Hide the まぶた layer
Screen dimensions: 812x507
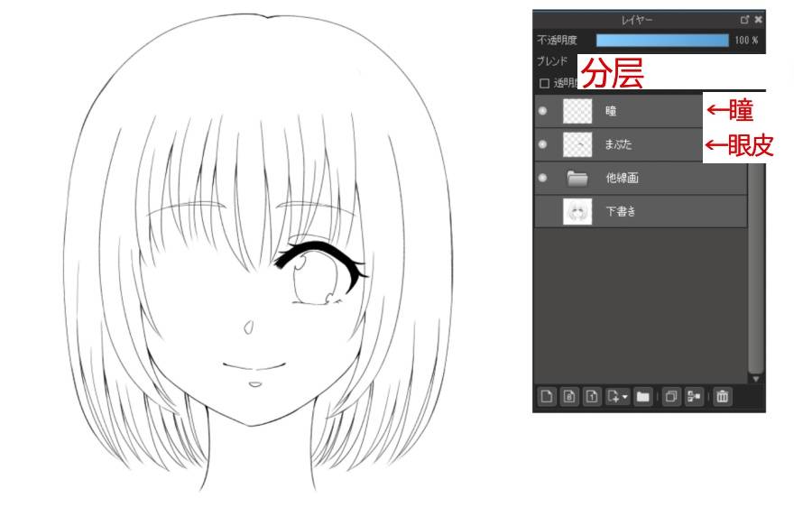tap(543, 144)
